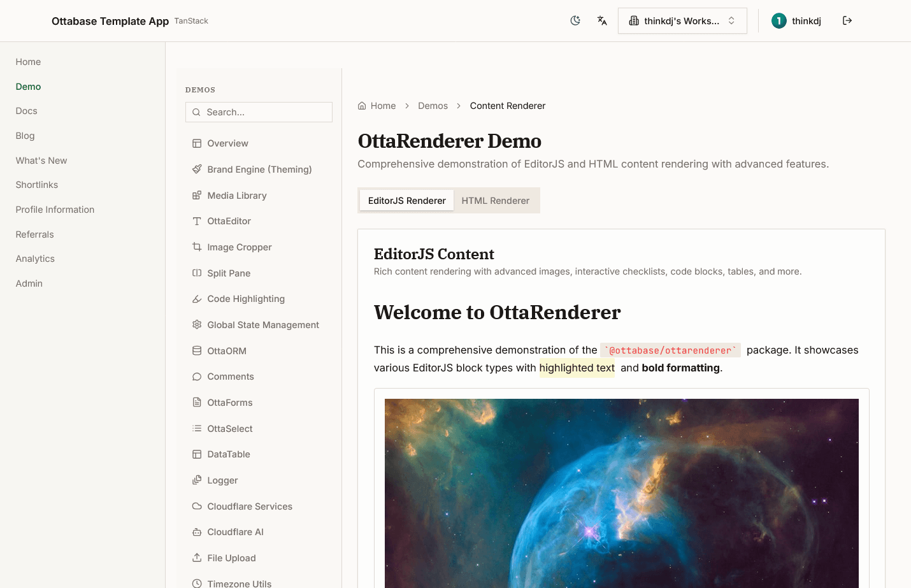Open the DataTable demo label
Screen dimensions: 911x588
point(229,454)
